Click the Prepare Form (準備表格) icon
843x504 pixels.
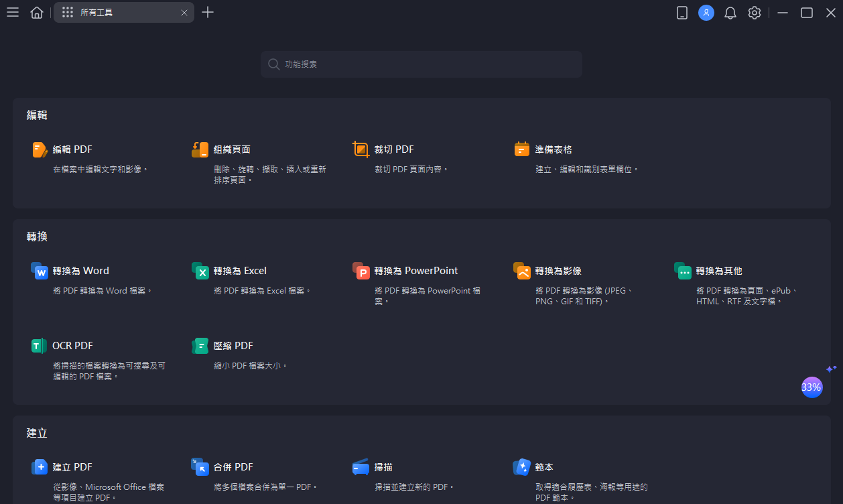[x=522, y=149]
